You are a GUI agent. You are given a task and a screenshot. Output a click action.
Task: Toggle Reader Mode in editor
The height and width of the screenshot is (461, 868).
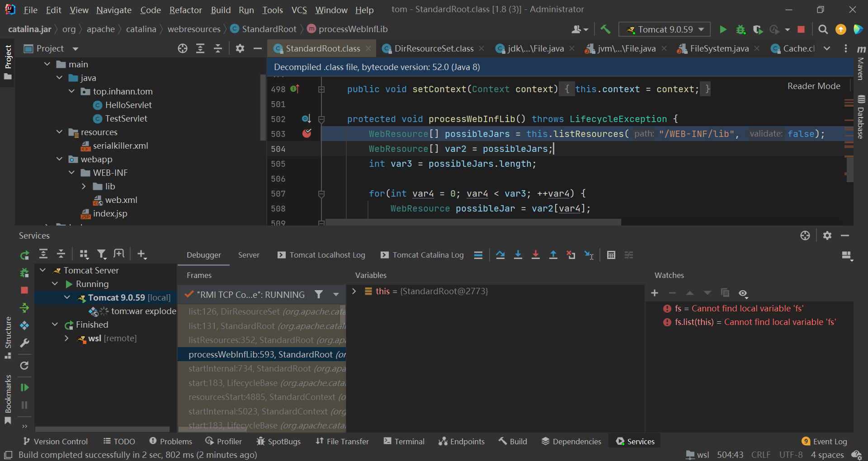tap(814, 86)
